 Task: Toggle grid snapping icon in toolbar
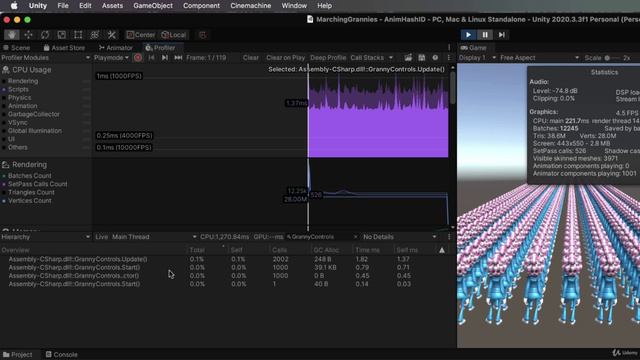pyautogui.click(x=202, y=35)
